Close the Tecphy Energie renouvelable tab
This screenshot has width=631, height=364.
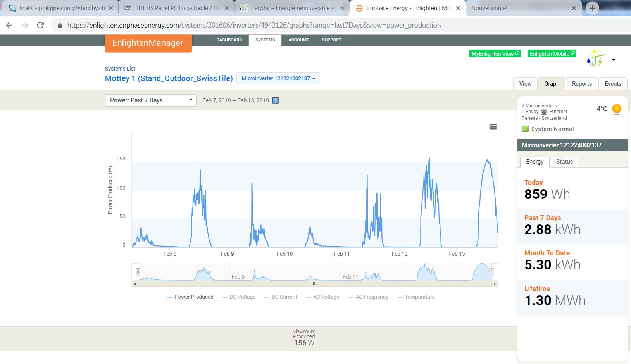click(342, 8)
